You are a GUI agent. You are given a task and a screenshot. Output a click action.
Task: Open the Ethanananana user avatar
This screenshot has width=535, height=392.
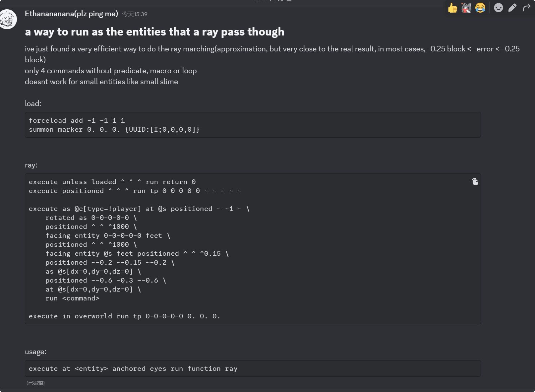tap(7, 20)
